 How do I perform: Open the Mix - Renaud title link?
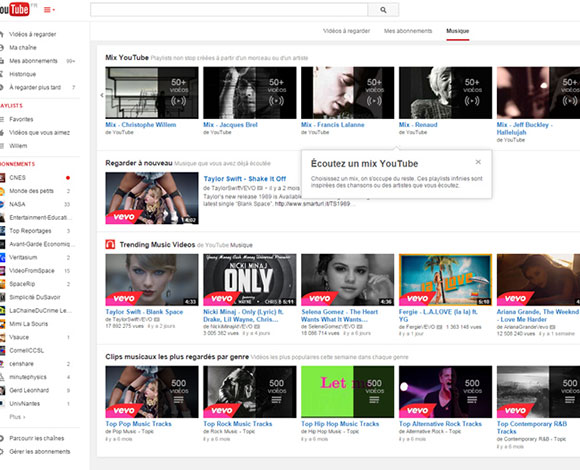(x=418, y=125)
